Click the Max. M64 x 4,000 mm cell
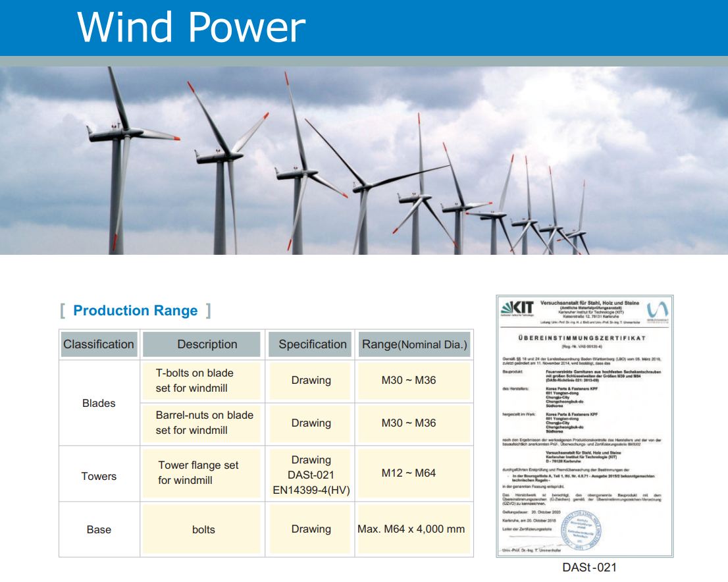Viewport: 728px width, 582px height. pos(411,529)
